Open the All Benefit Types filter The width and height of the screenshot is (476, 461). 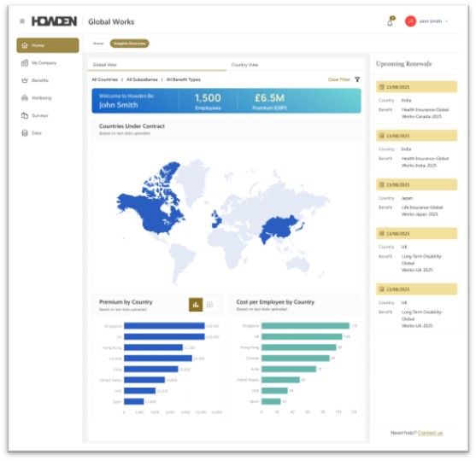click(184, 79)
